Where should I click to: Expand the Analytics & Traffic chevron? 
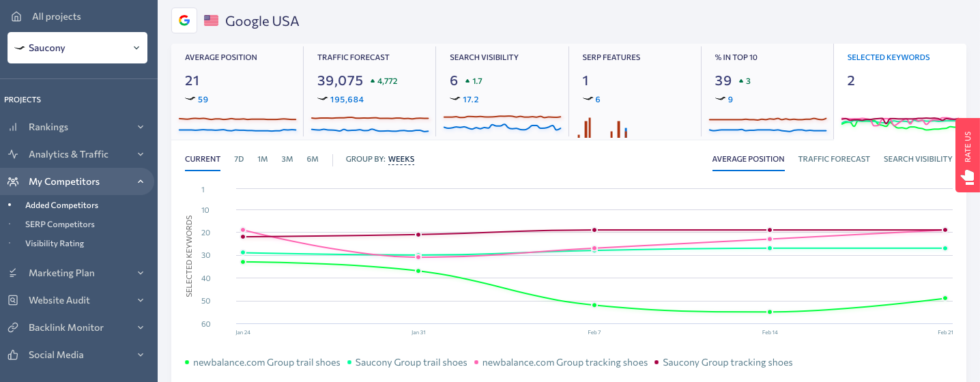(x=140, y=154)
